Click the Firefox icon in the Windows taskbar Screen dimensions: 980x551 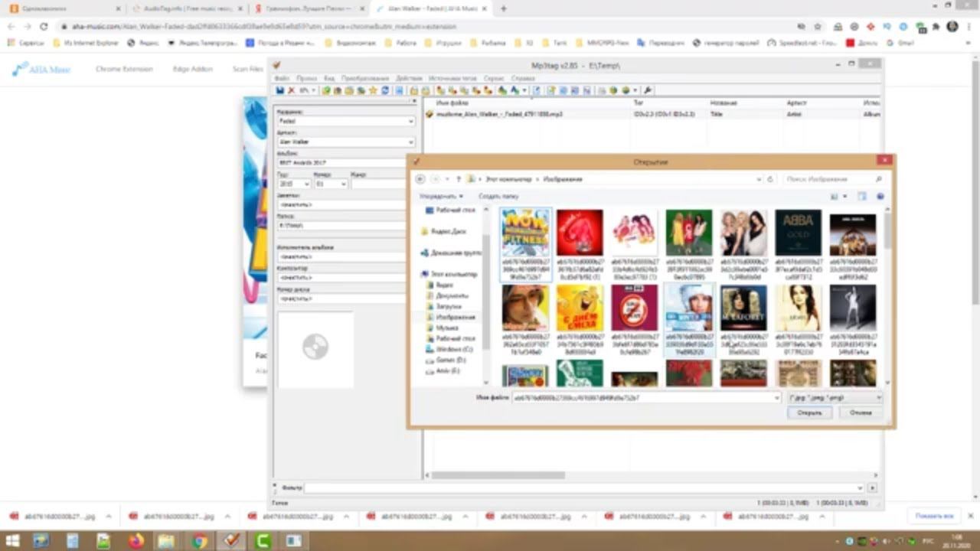click(136, 541)
